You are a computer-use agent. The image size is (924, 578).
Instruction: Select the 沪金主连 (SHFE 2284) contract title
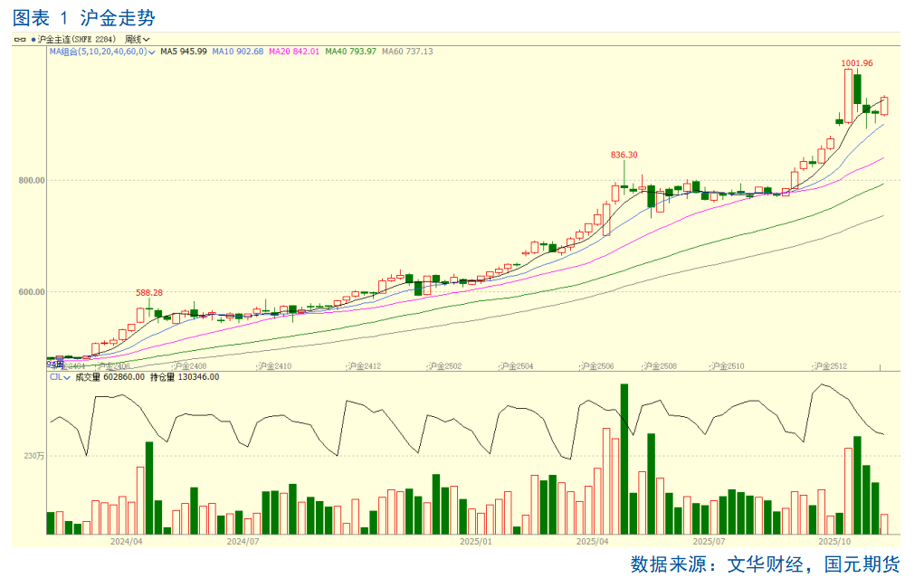77,40
